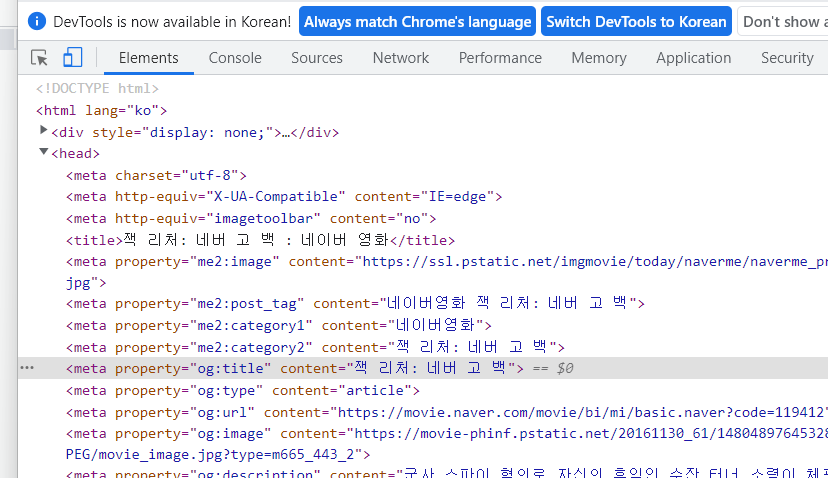Switch to the Elements tab
The image size is (828, 478).
(148, 58)
